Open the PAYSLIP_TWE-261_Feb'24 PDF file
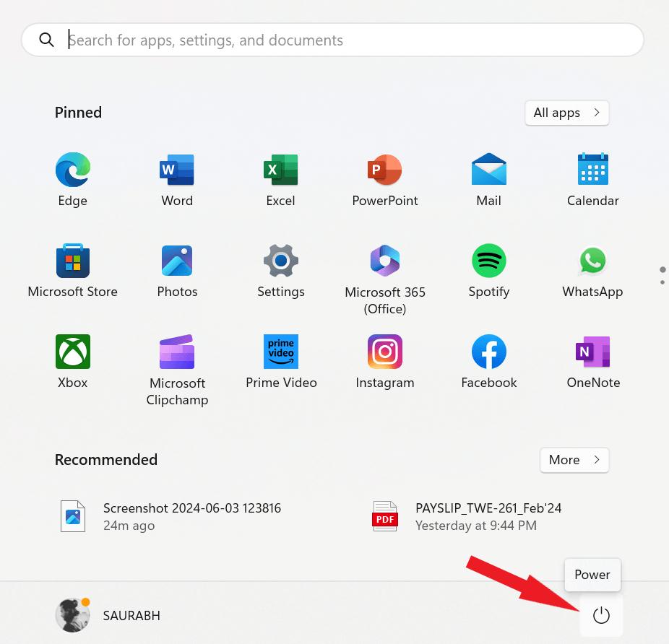Image resolution: width=669 pixels, height=644 pixels. pyautogui.click(x=488, y=516)
